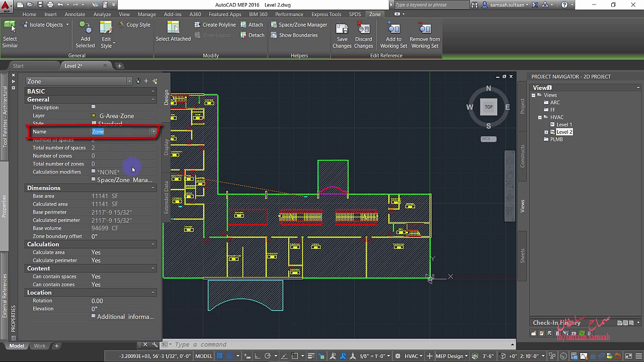Switch to the Annotate ribbon tab
This screenshot has height=362, width=644.
tap(75, 14)
